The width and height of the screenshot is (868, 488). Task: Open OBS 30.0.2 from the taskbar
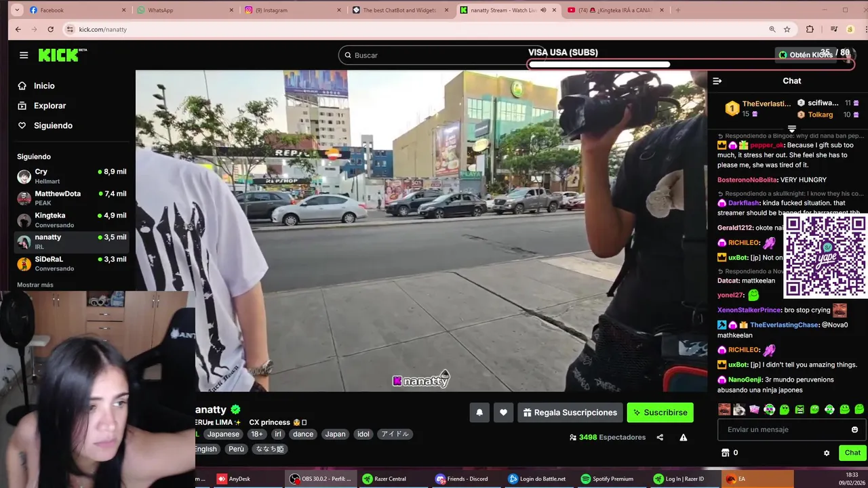pyautogui.click(x=321, y=479)
